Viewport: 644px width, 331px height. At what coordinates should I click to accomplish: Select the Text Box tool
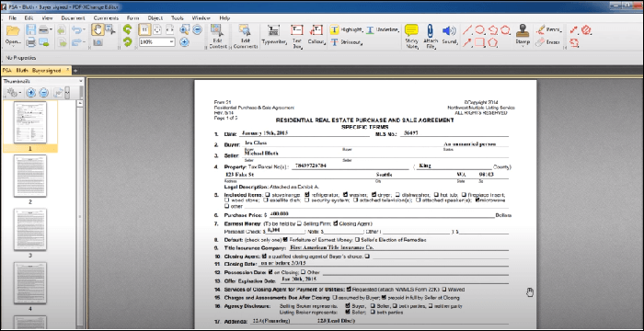click(x=296, y=36)
